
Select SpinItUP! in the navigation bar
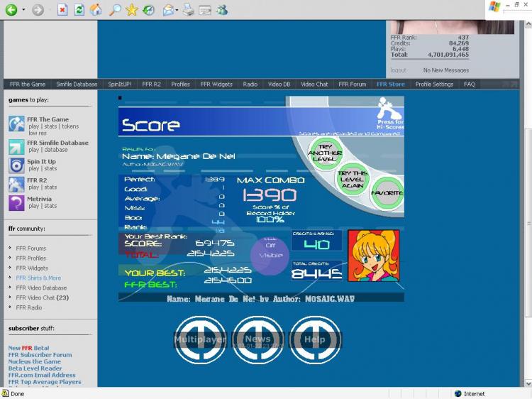pyautogui.click(x=119, y=84)
